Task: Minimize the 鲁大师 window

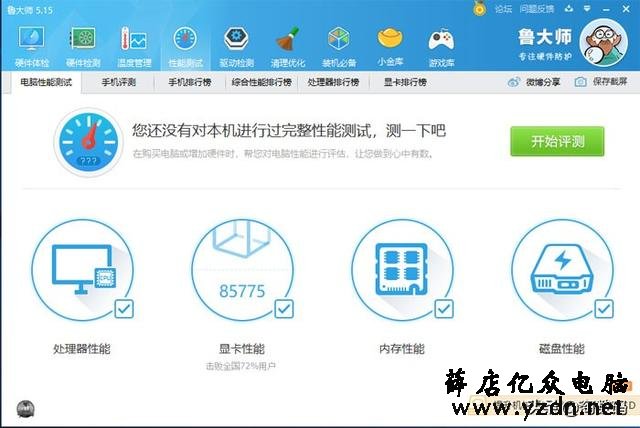Action: (607, 9)
